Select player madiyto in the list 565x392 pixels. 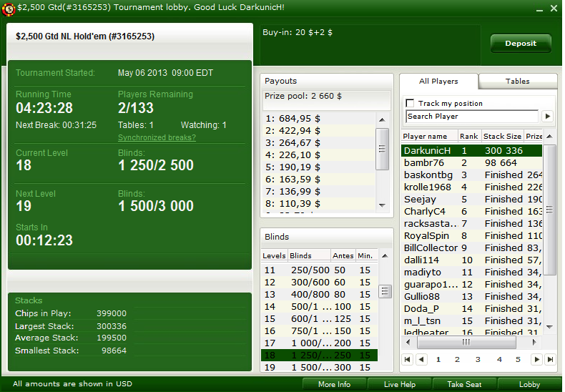[472, 273]
